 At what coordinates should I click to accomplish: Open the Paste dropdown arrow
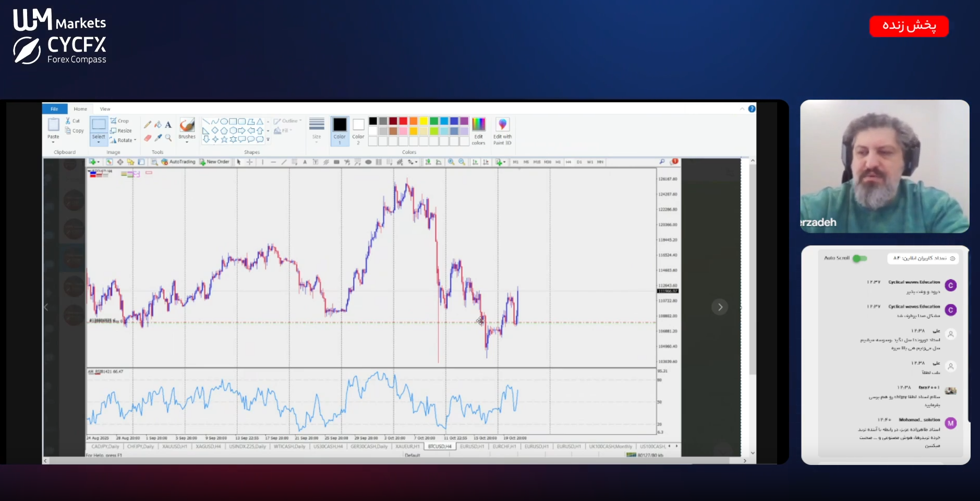point(53,142)
